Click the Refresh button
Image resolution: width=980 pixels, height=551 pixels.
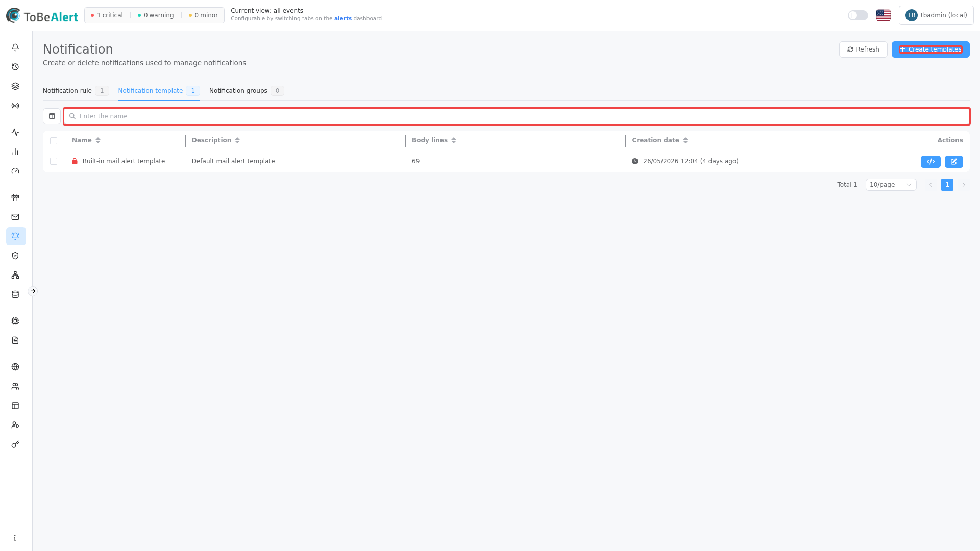coord(863,49)
